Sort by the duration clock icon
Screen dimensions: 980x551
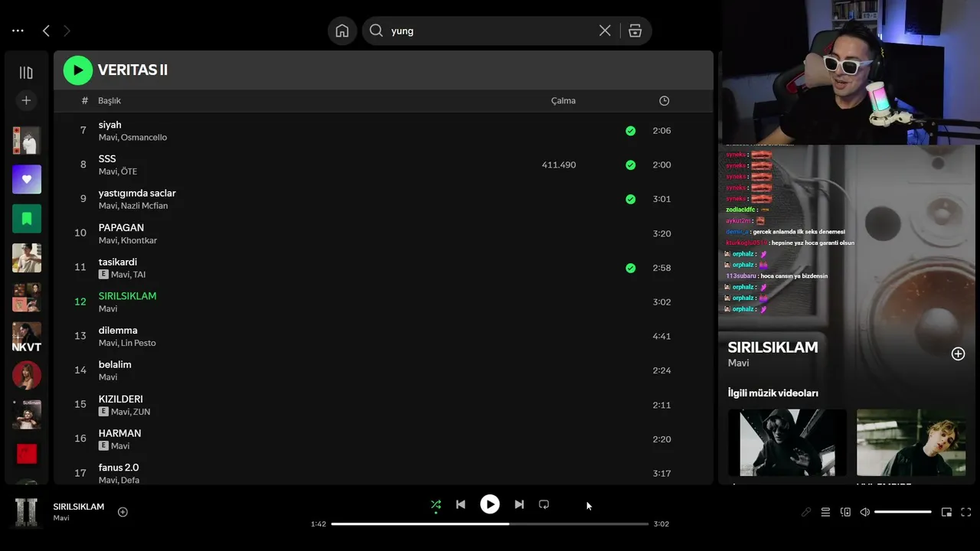(x=664, y=101)
